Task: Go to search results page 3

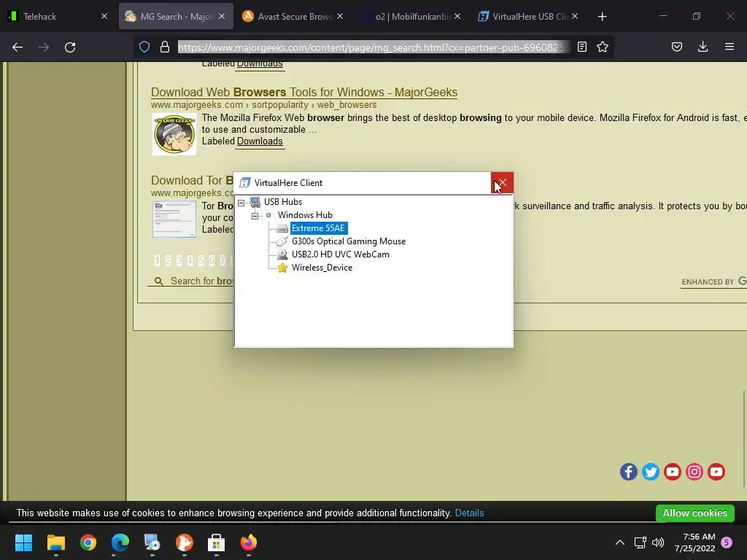Action: tap(179, 260)
